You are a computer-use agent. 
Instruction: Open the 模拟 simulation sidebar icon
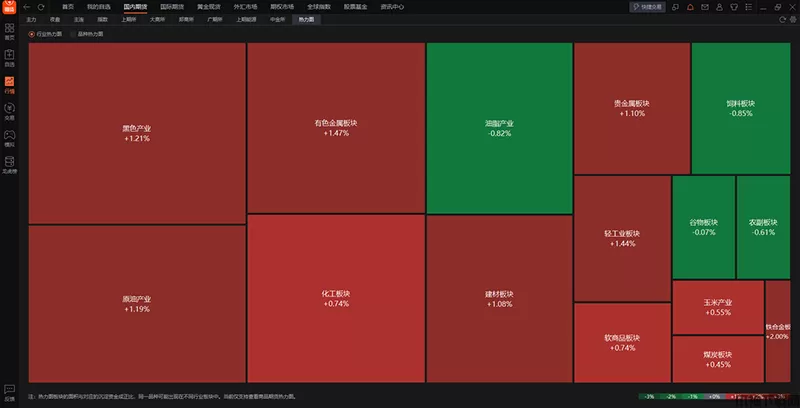pos(9,138)
